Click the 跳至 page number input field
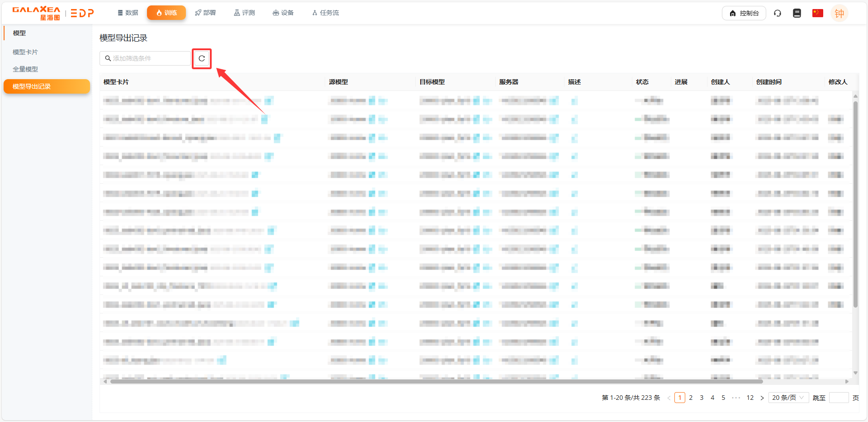Viewport: 868px width, 422px height. click(x=839, y=398)
